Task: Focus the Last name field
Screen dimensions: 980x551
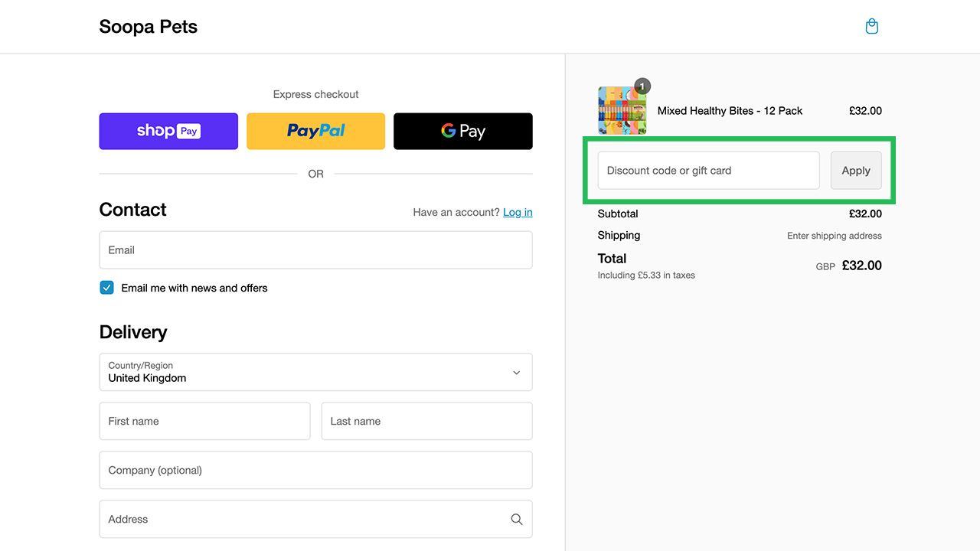Action: (x=426, y=421)
